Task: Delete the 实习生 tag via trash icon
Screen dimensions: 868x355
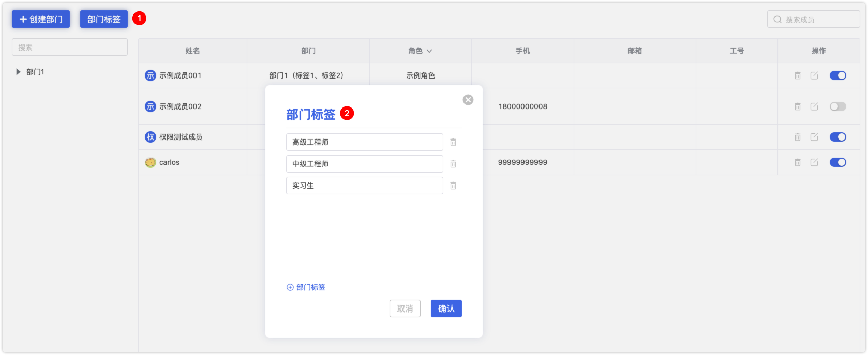Action: 453,186
